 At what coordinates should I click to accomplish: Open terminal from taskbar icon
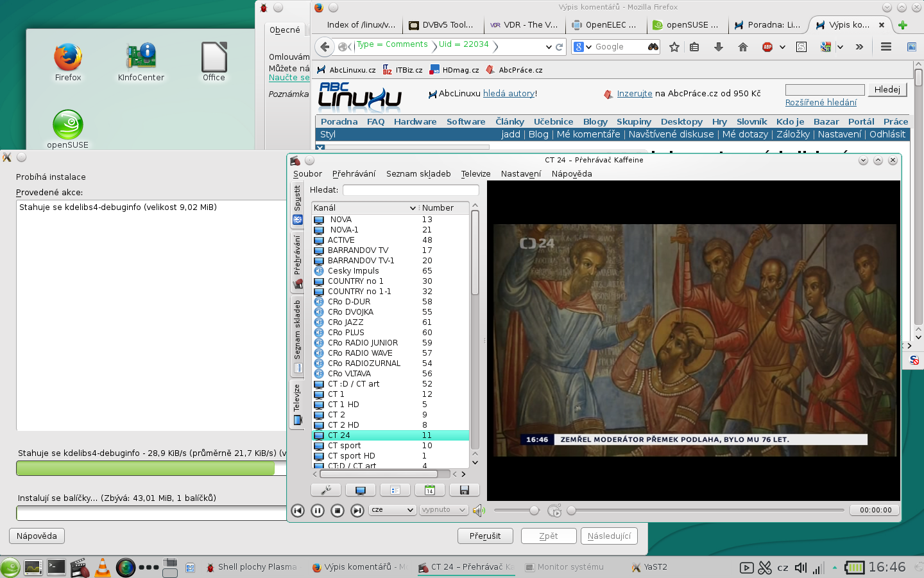click(x=56, y=567)
